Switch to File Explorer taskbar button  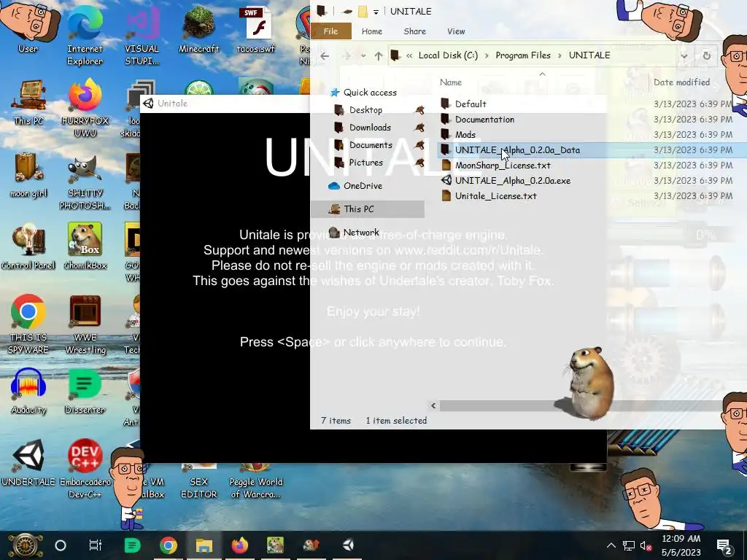point(204,545)
